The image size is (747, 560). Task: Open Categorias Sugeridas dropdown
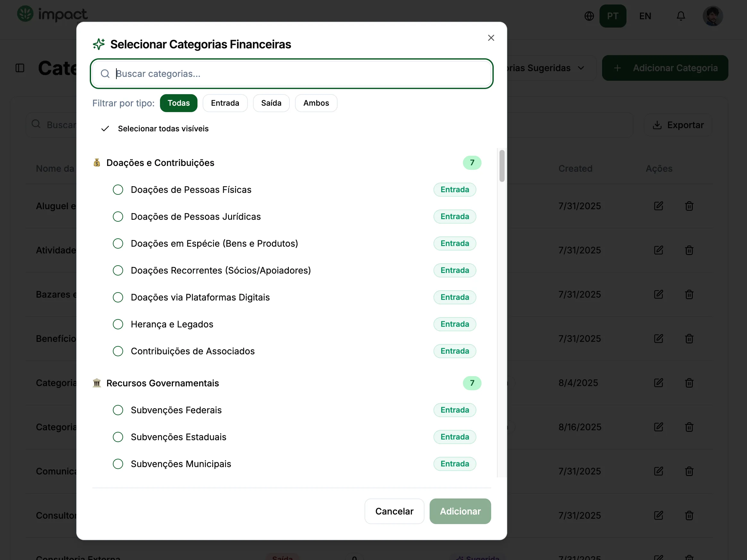[x=551, y=68]
